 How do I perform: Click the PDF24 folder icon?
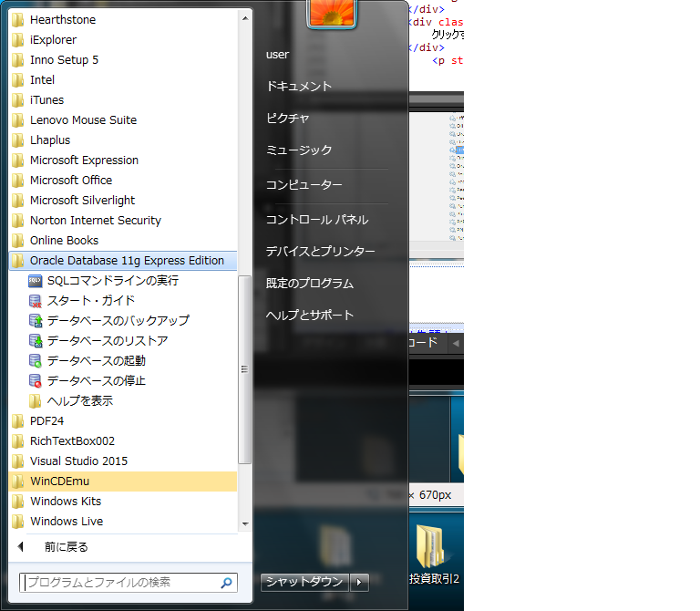point(18,421)
